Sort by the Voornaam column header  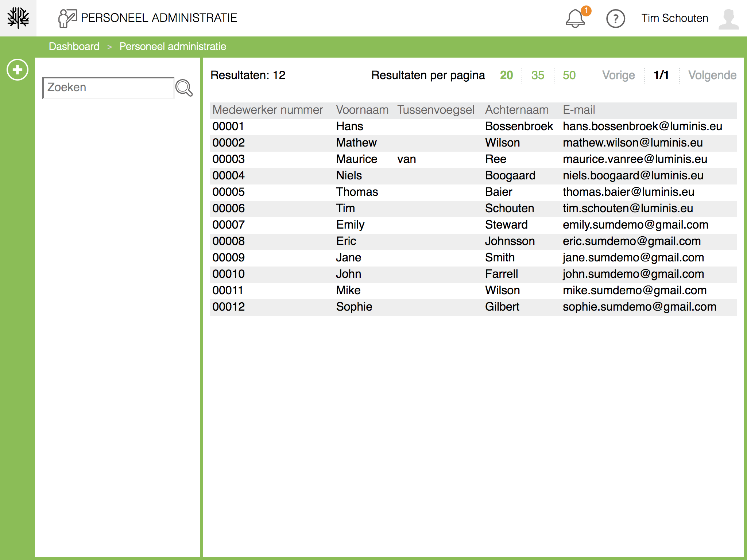[x=362, y=110]
